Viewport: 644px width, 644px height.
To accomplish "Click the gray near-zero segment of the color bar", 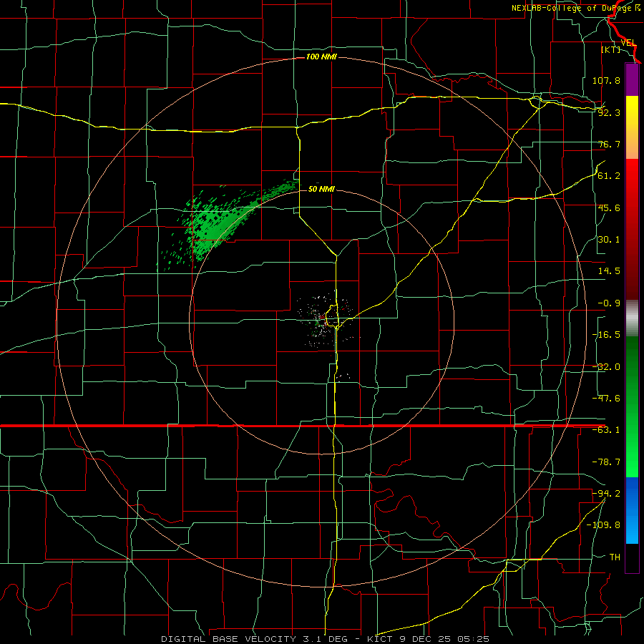I will tap(632, 318).
